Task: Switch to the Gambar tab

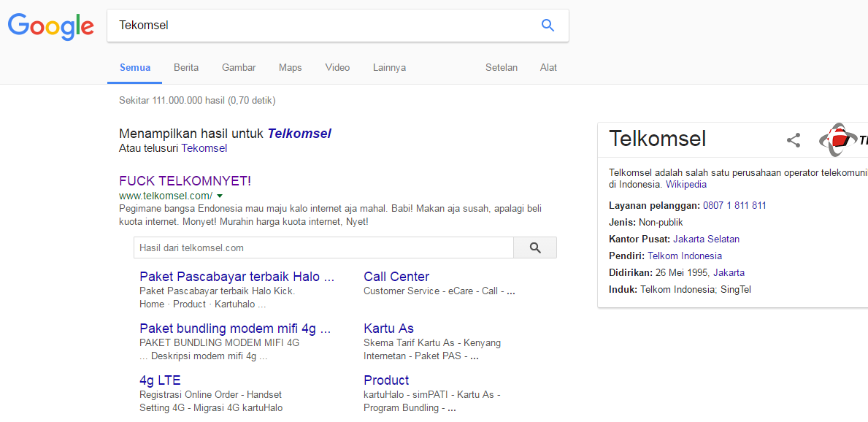Action: coord(239,67)
